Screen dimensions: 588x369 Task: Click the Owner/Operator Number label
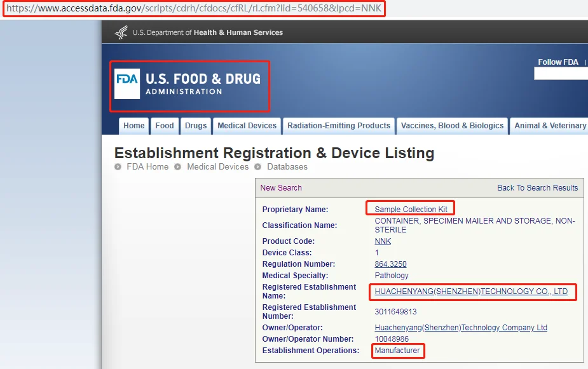coord(308,339)
